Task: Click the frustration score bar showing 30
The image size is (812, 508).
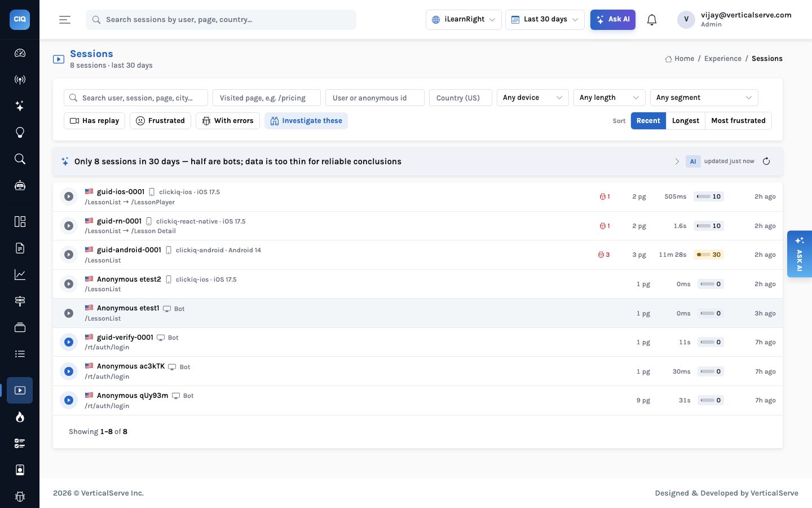Action: [709, 255]
